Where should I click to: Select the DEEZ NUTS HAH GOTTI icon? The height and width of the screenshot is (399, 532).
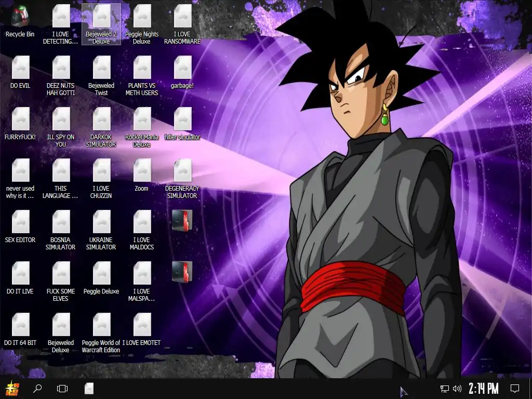pyautogui.click(x=60, y=76)
